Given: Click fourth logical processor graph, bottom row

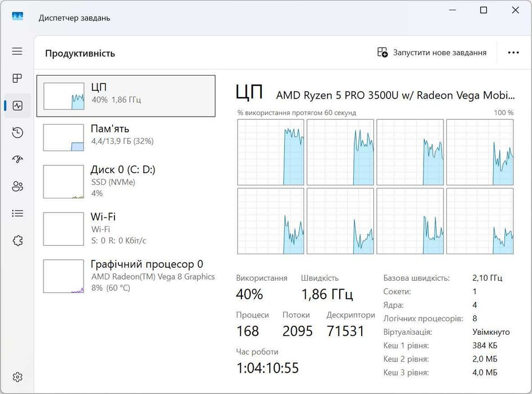Looking at the screenshot, I should point(480,221).
